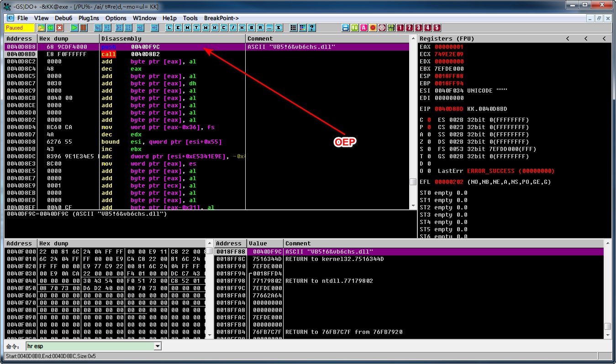Show Call stack via K button

click(242, 28)
